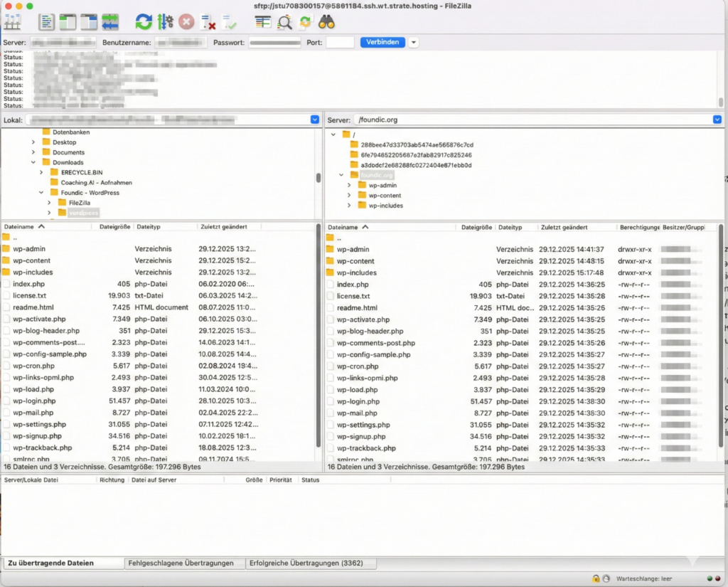Click the reconnect to last server icon

[229, 22]
